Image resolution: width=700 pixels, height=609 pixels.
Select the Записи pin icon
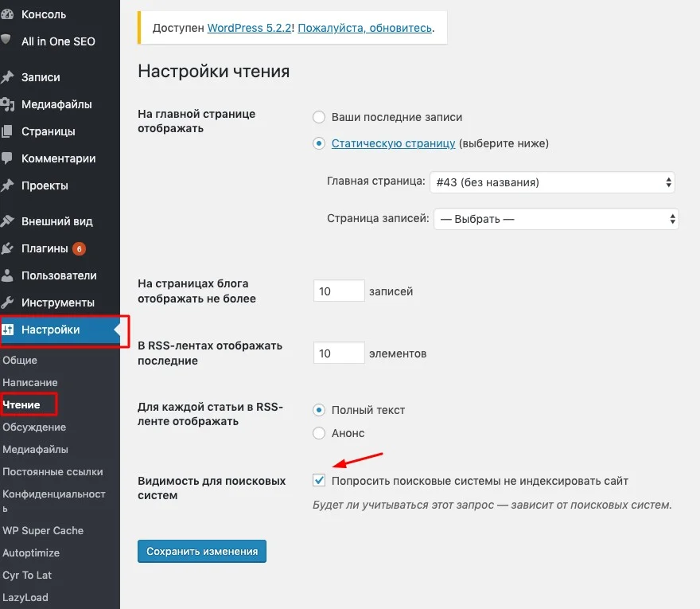pos(8,76)
